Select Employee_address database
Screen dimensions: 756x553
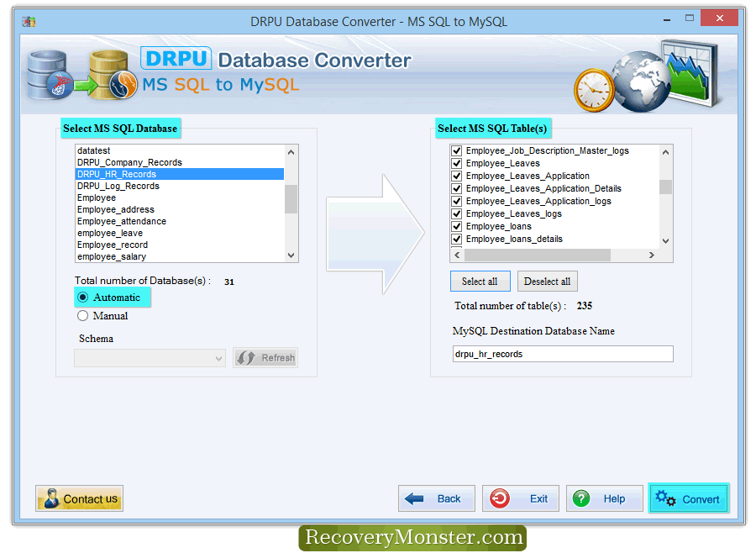pos(180,209)
